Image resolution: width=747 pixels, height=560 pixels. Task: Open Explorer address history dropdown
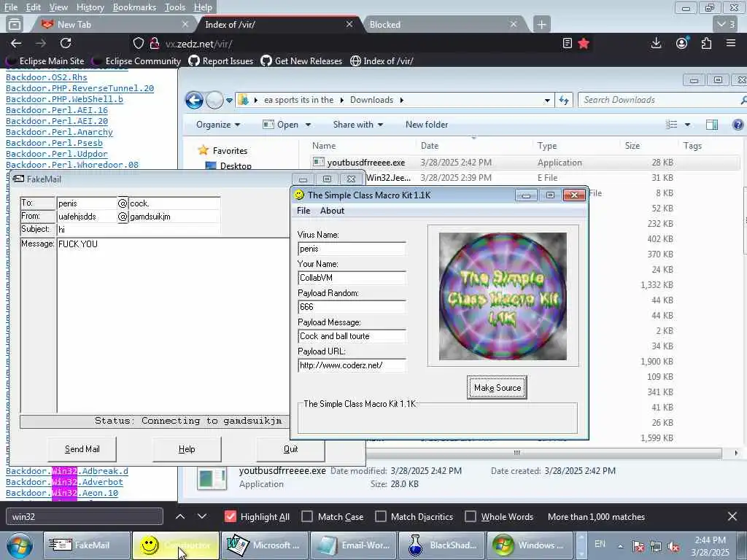(547, 101)
